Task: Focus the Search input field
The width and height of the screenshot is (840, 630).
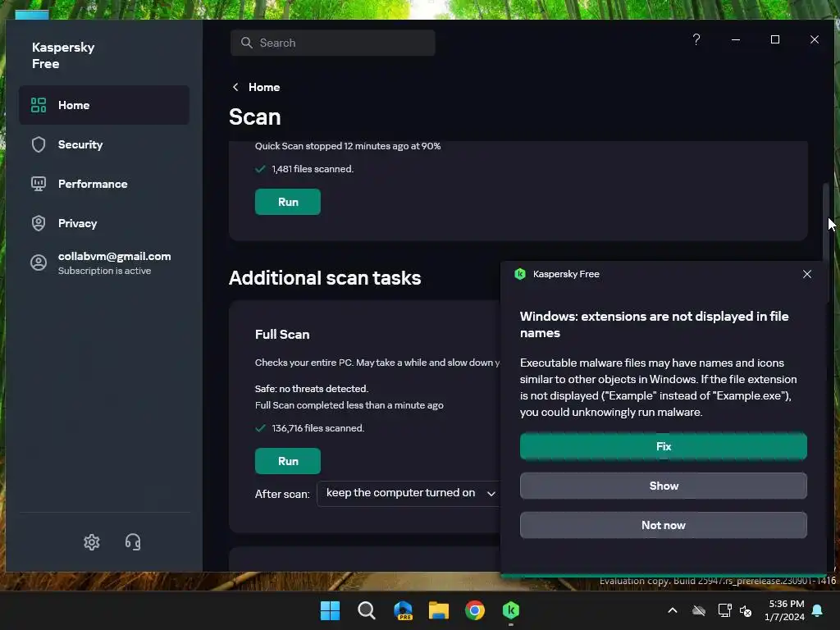Action: 333,43
